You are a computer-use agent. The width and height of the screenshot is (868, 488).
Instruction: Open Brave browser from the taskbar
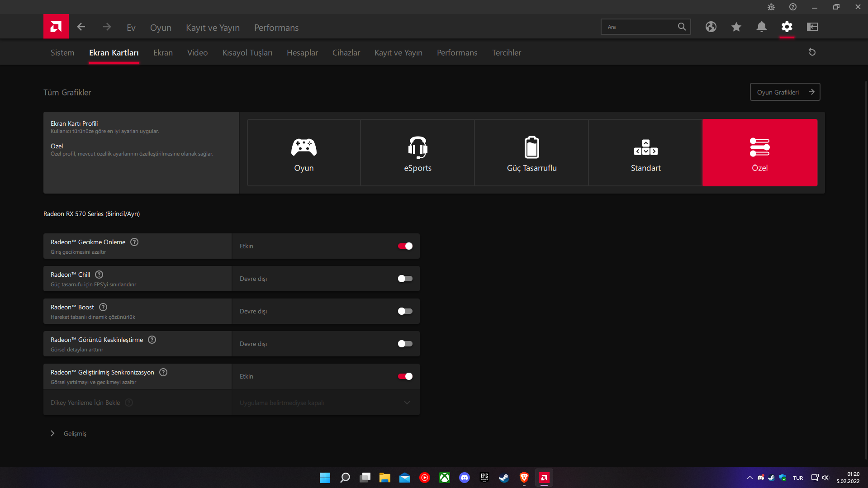click(524, 478)
